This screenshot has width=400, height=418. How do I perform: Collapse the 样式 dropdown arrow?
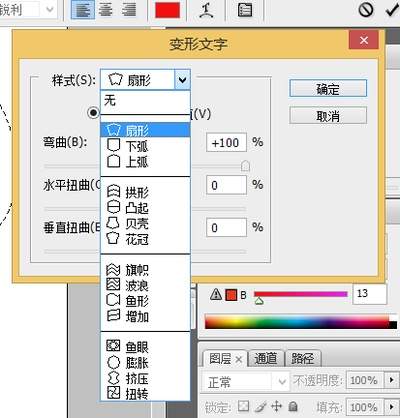click(x=182, y=80)
